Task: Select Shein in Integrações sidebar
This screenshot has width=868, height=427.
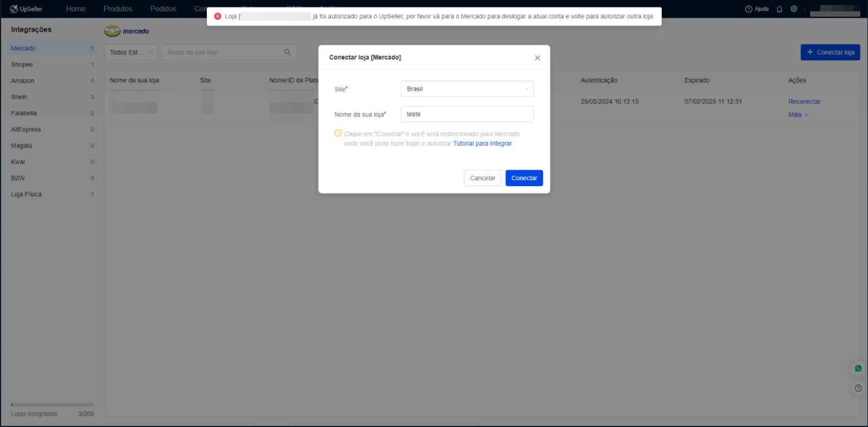Action: tap(52, 97)
